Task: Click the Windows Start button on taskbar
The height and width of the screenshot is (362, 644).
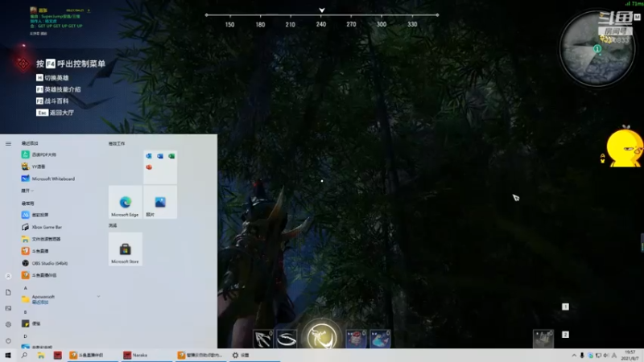Action: (8, 355)
